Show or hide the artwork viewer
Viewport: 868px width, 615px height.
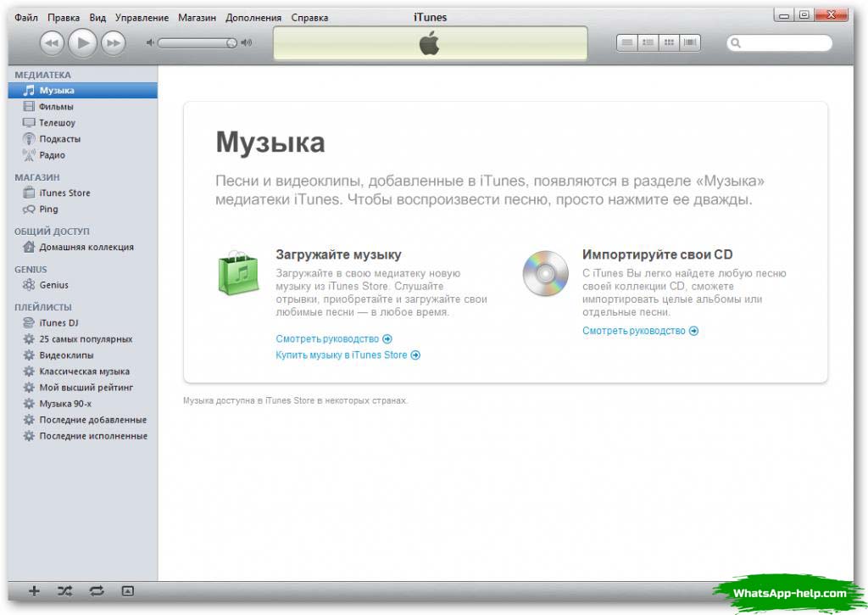click(127, 591)
